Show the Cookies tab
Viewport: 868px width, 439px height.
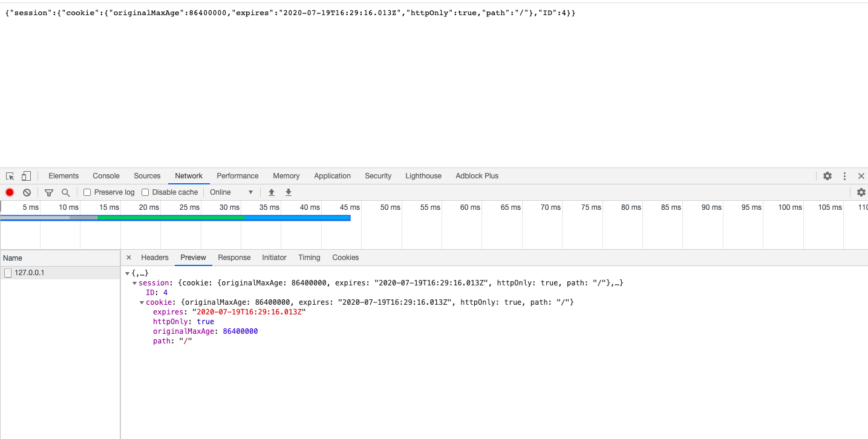click(x=345, y=258)
